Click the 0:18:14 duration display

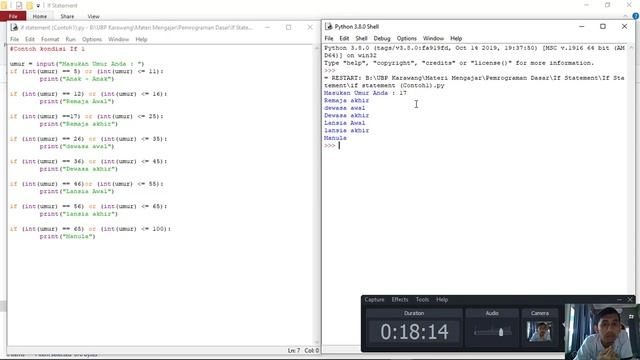point(414,331)
